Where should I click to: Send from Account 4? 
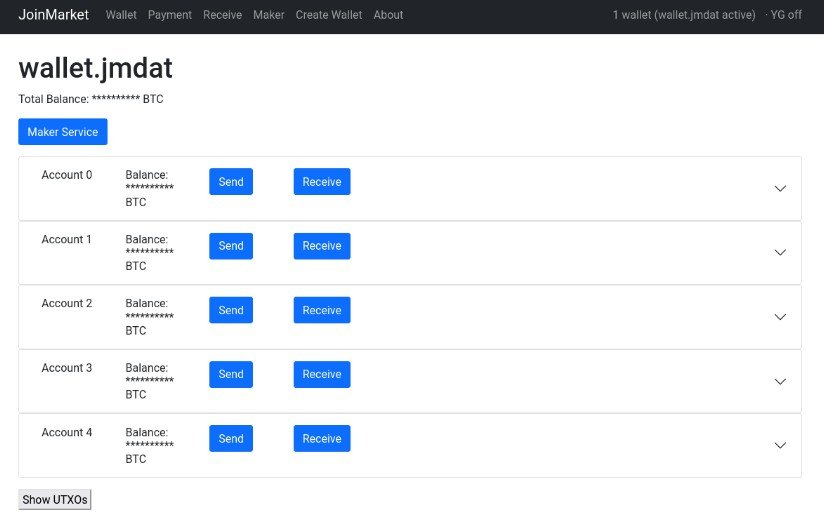(x=231, y=439)
